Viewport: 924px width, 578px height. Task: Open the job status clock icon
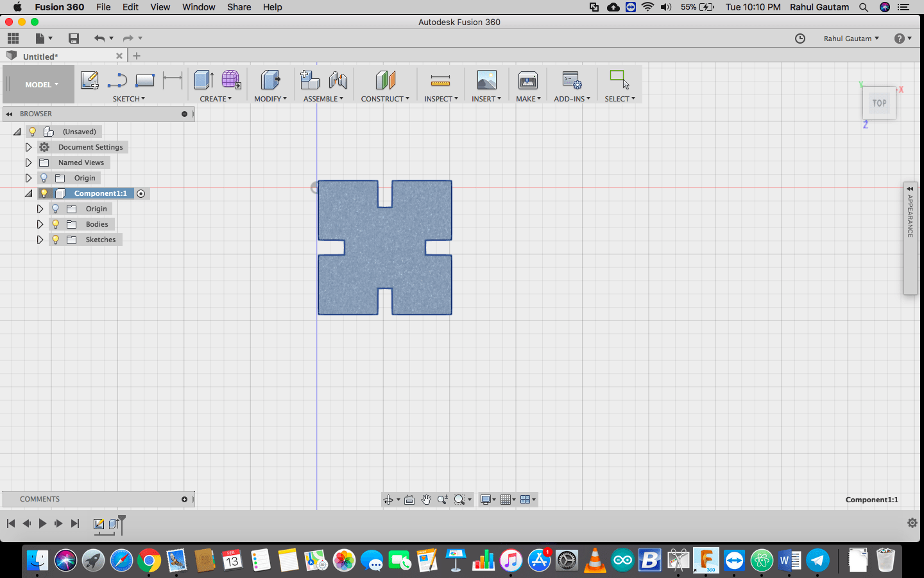pyautogui.click(x=800, y=39)
